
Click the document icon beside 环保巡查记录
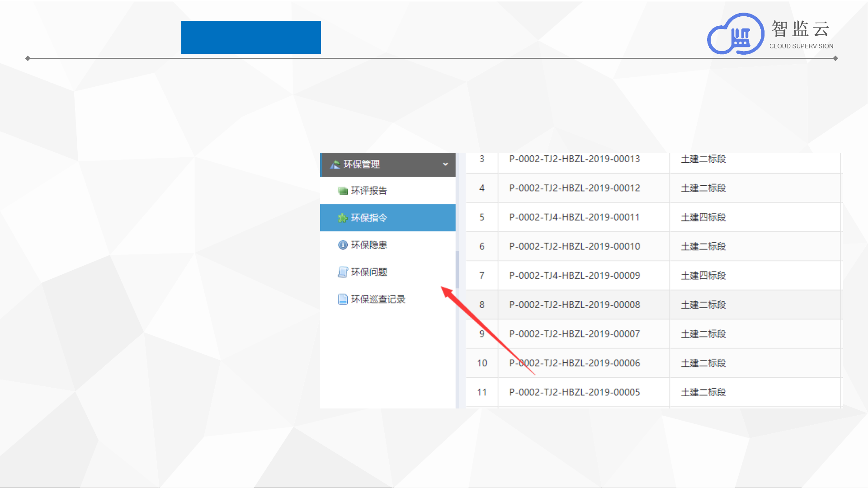(343, 299)
